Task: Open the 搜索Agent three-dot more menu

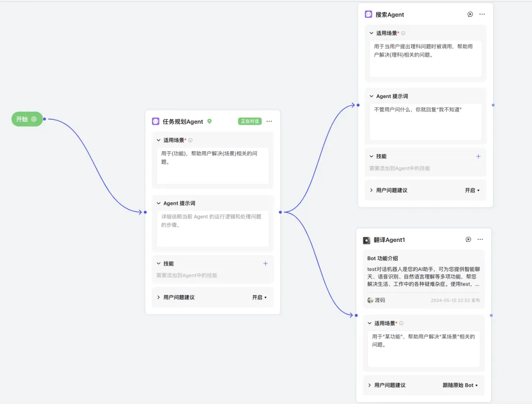Action: coord(482,15)
